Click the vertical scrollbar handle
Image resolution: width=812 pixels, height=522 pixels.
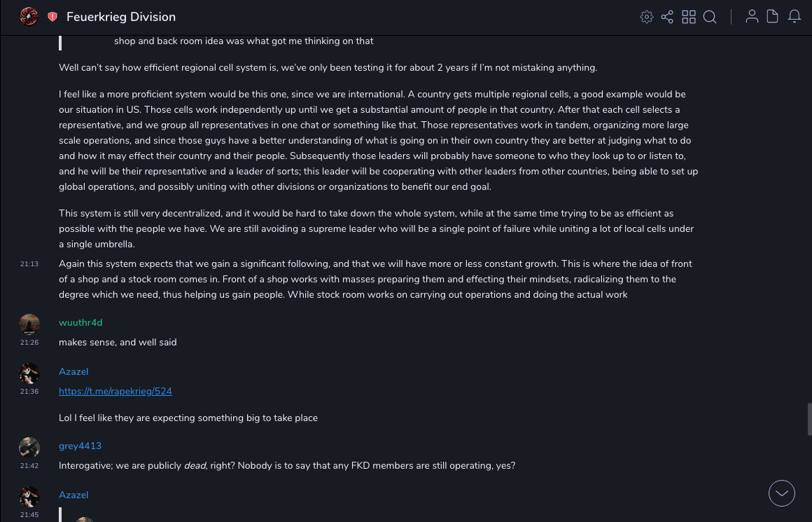(x=809, y=419)
